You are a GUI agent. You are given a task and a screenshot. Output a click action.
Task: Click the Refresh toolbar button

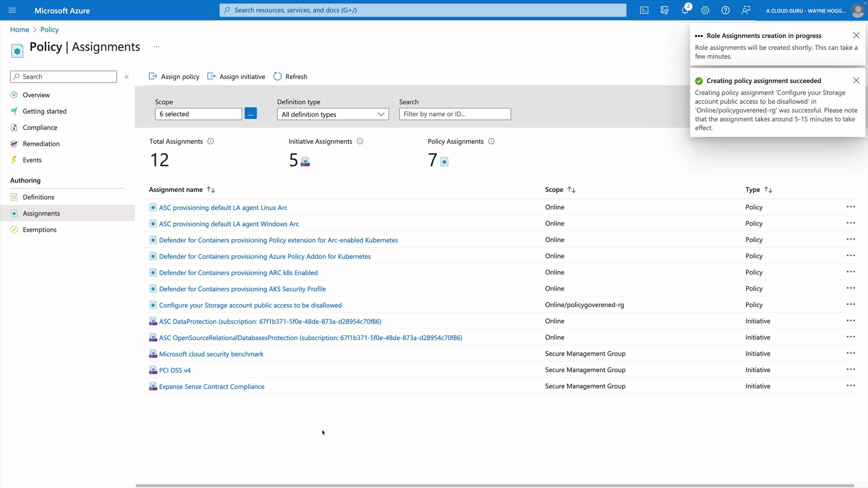point(290,77)
